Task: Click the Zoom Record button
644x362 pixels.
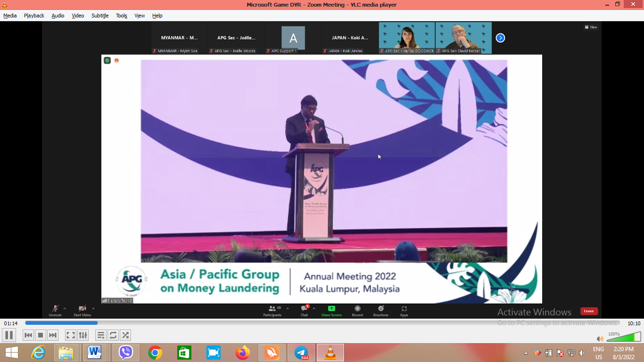Action: click(357, 311)
